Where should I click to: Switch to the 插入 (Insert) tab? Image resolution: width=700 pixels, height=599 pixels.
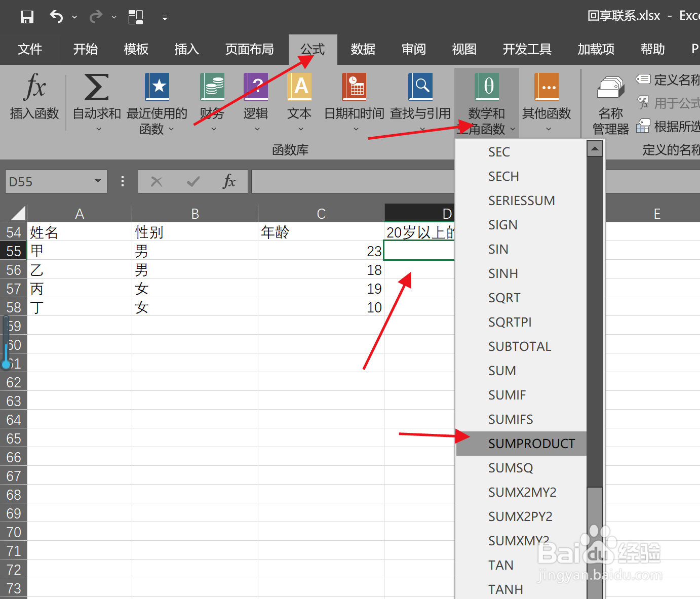pyautogui.click(x=186, y=49)
